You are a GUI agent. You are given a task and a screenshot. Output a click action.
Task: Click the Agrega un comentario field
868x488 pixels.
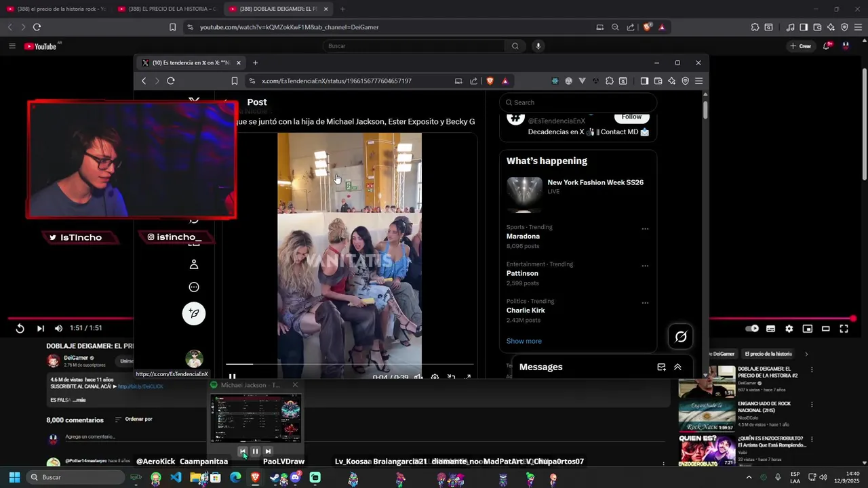pos(92,437)
